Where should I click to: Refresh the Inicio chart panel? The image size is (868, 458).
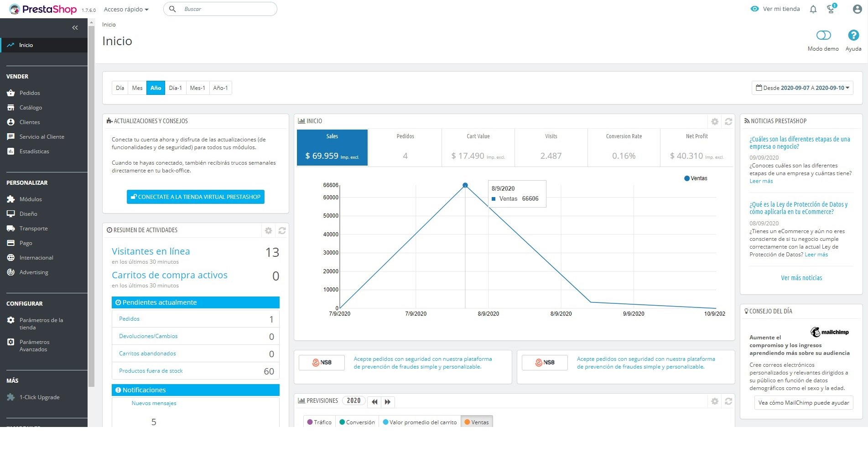tap(728, 121)
